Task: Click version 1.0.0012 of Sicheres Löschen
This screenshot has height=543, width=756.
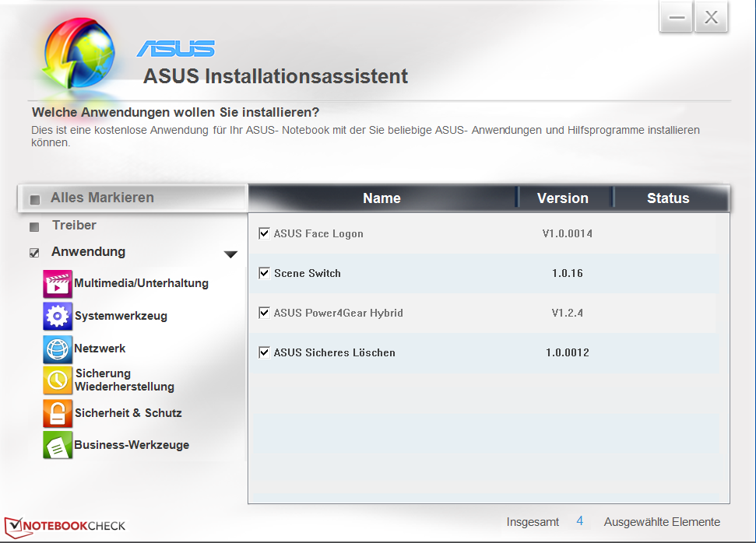Action: (568, 352)
